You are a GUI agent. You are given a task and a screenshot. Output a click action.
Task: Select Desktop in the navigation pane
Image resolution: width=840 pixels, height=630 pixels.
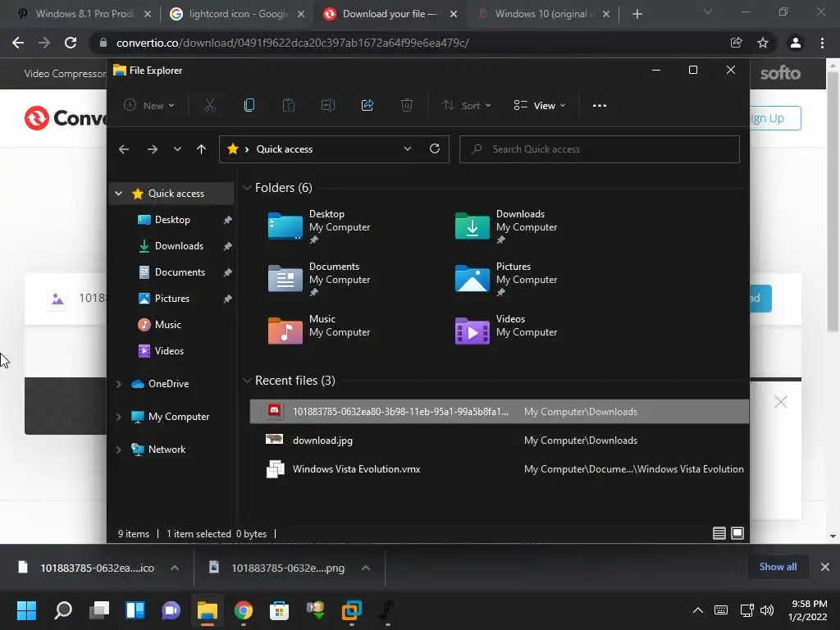[172, 220]
